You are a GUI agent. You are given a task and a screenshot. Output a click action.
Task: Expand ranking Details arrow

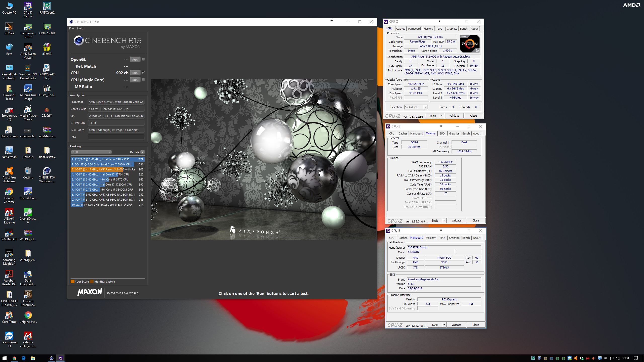pos(142,152)
